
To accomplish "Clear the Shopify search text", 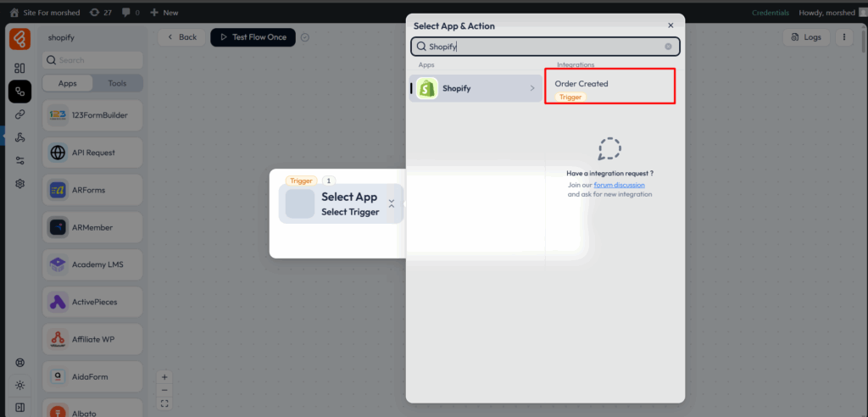I will pyautogui.click(x=668, y=47).
